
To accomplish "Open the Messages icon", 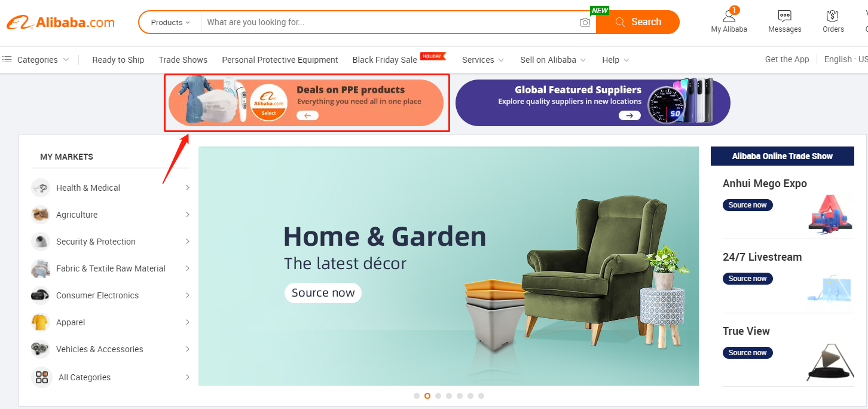I will tap(784, 16).
